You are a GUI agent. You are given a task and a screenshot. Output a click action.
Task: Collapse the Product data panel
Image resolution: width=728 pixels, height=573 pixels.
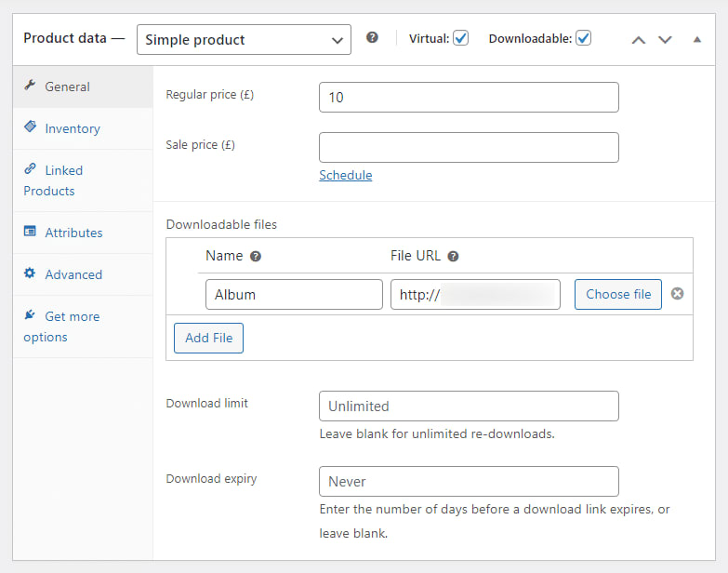pyautogui.click(x=697, y=39)
